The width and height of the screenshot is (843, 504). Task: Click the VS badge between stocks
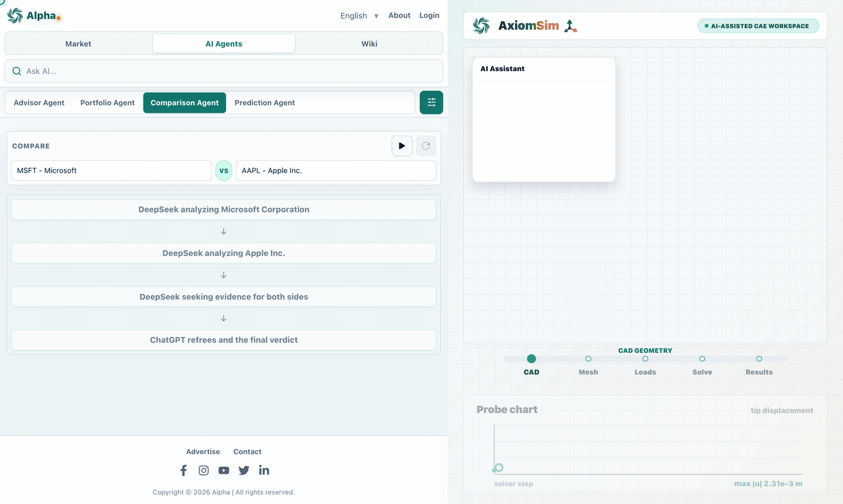pyautogui.click(x=224, y=170)
